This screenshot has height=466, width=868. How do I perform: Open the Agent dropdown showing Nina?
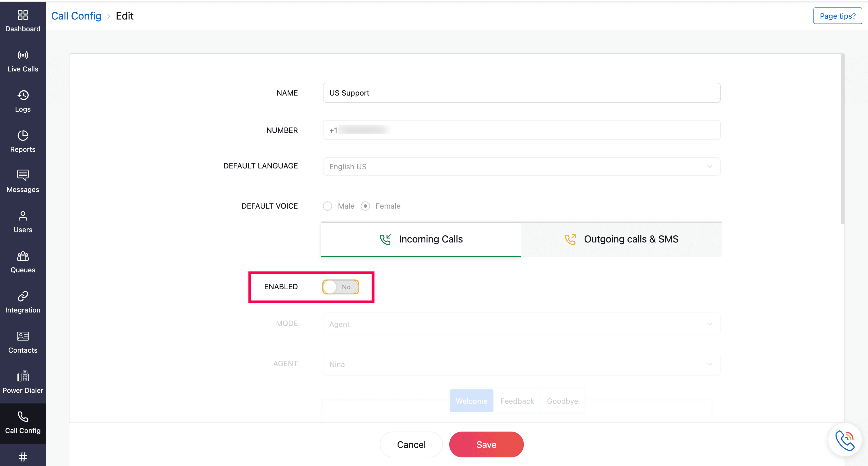click(521, 364)
